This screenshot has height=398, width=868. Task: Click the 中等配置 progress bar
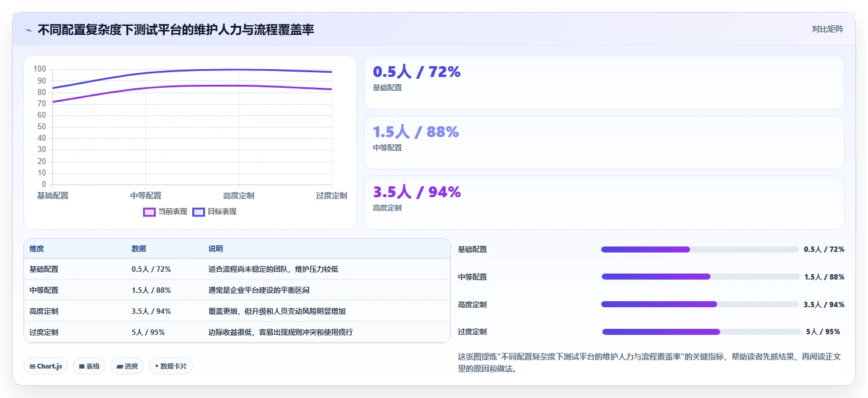coord(700,277)
